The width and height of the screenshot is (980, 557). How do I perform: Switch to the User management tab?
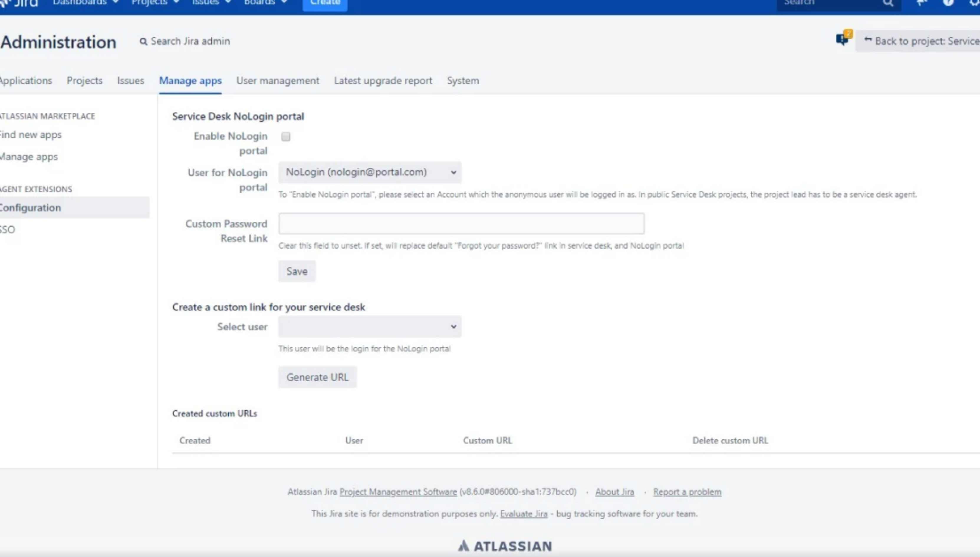pos(277,81)
